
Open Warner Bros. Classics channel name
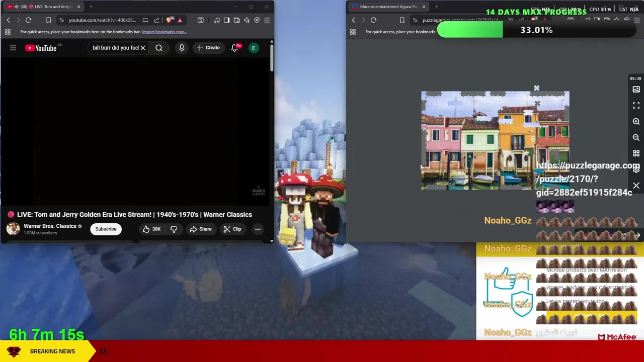point(50,226)
